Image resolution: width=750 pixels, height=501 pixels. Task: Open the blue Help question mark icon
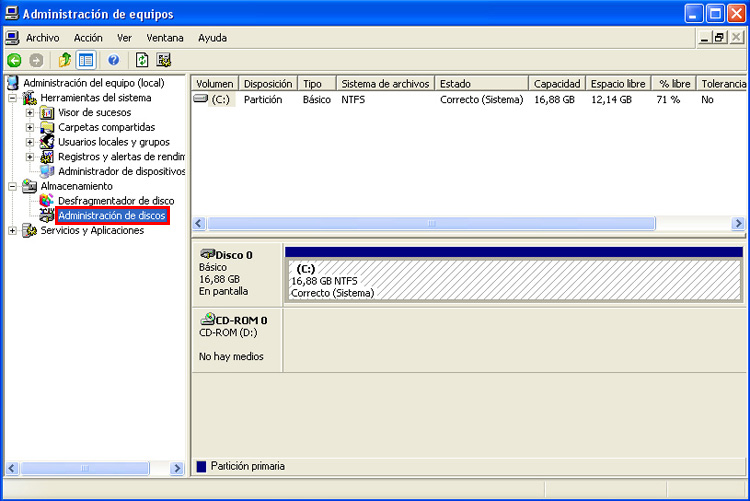coord(113,60)
